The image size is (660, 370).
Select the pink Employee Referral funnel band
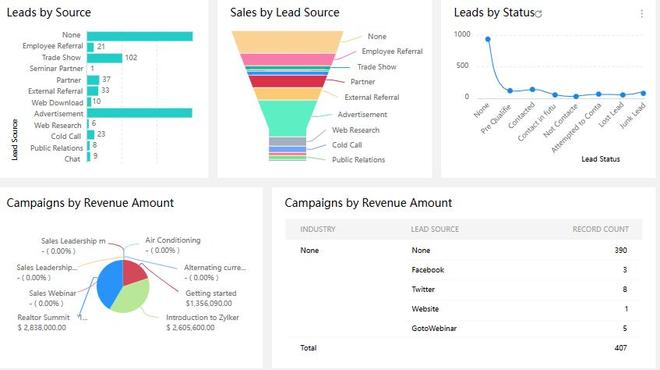coord(288,59)
